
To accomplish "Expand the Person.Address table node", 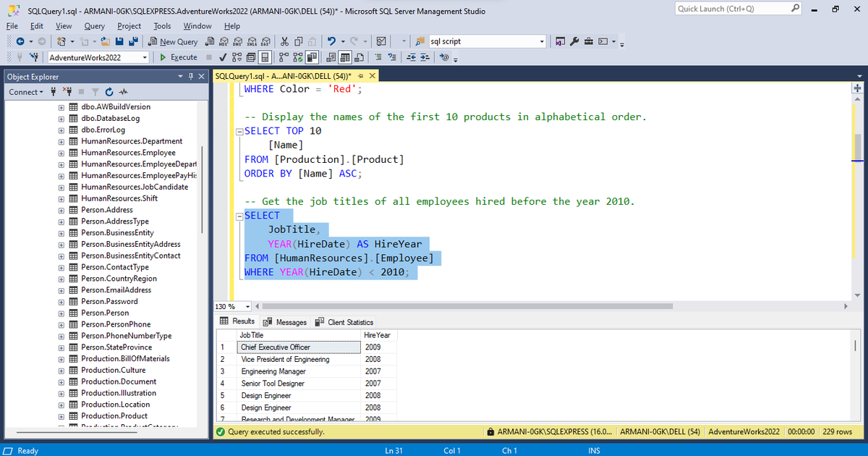I will tap(62, 210).
